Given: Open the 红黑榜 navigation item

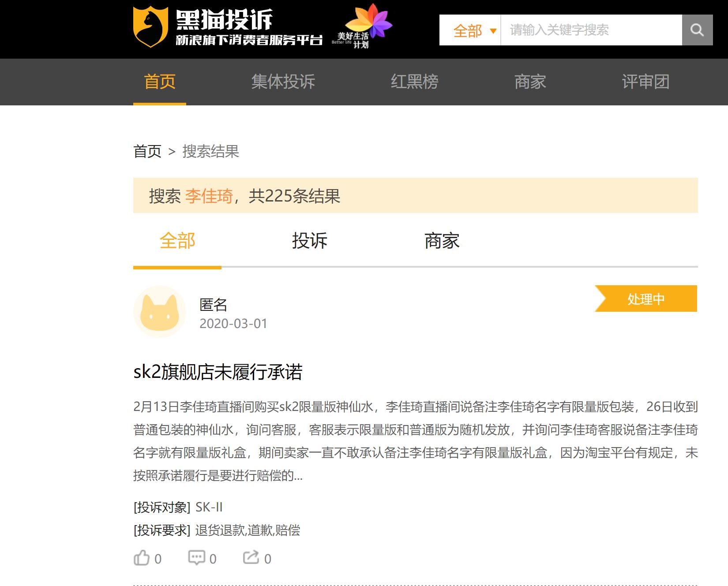Looking at the screenshot, I should 414,82.
